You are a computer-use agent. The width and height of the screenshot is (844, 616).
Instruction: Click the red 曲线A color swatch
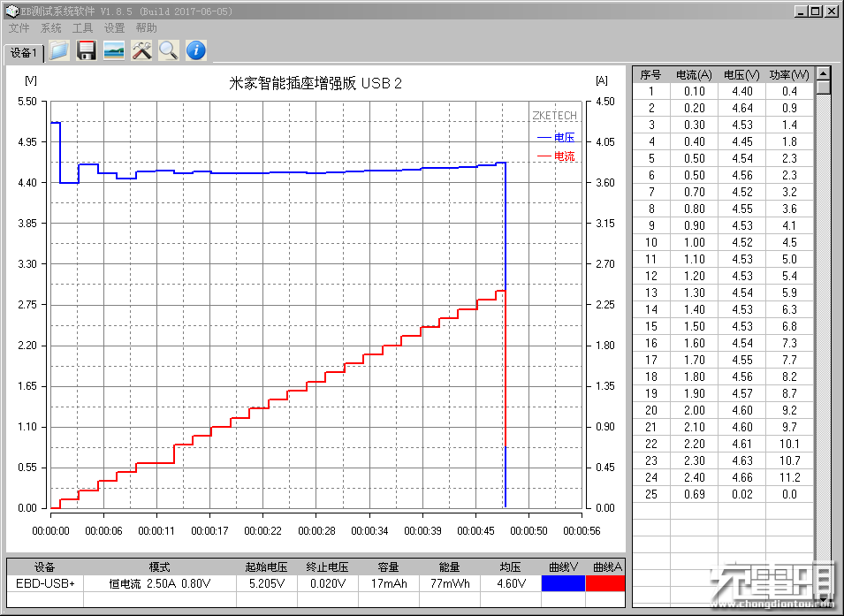point(605,583)
